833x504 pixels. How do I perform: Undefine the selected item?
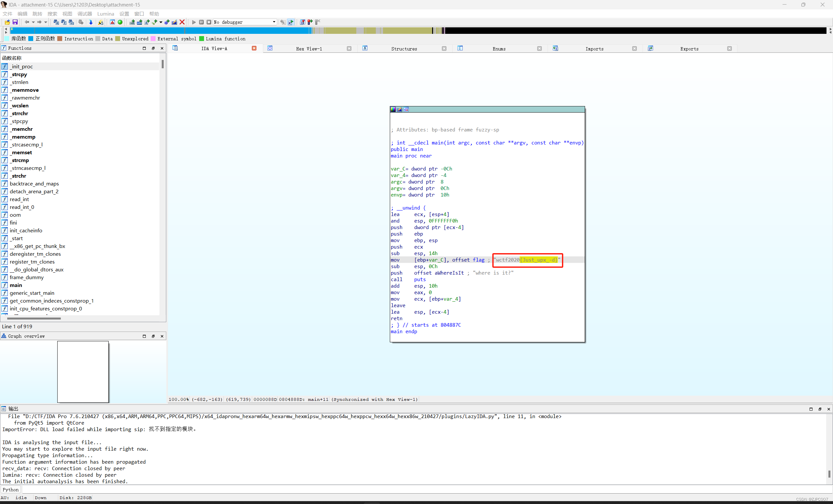[x=183, y=22]
